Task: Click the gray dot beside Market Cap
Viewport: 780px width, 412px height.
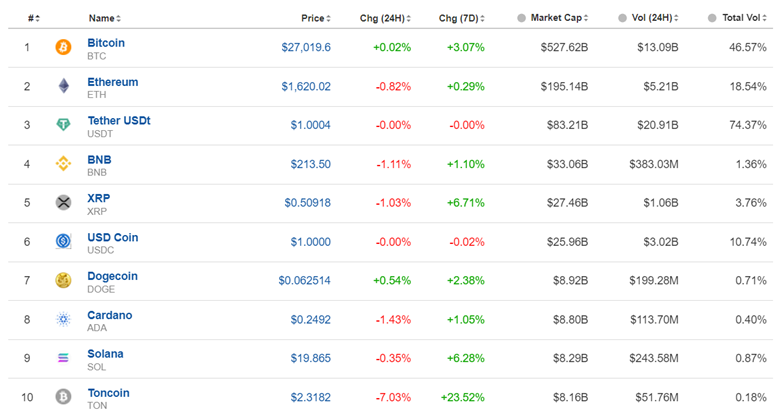Action: 521,18
